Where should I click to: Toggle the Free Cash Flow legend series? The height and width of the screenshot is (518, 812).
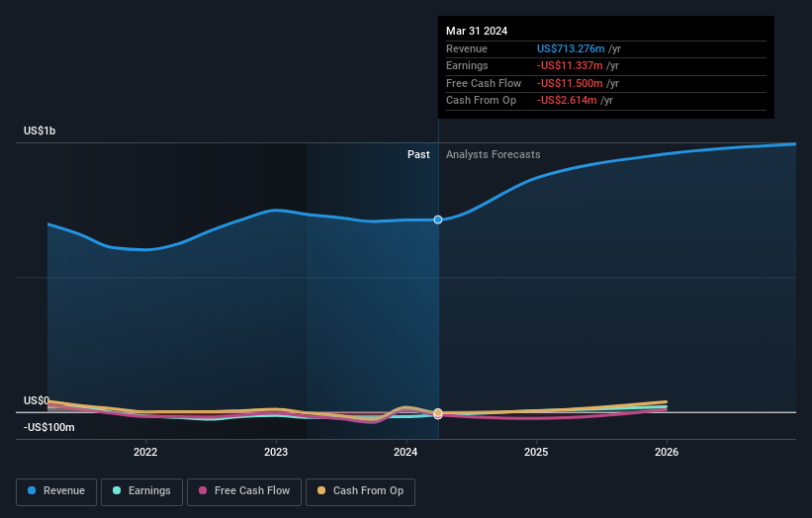(244, 491)
